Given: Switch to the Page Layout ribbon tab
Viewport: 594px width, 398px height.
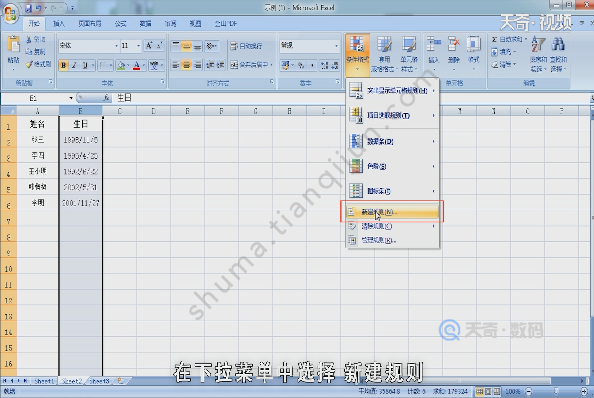Looking at the screenshot, I should pos(90,23).
